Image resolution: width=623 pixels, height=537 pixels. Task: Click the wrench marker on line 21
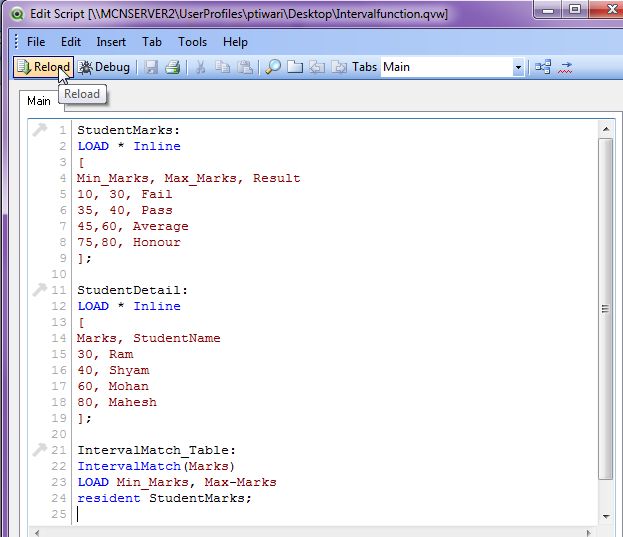40,450
